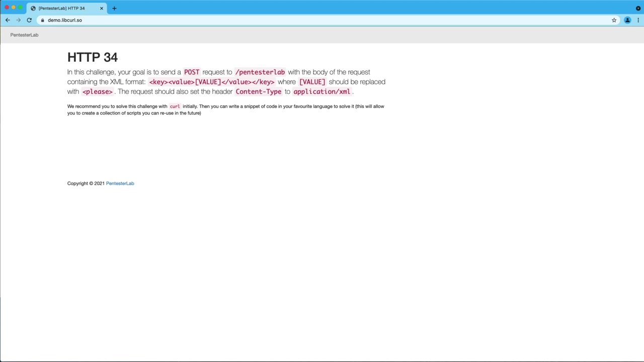Select the [PentesterLab] HTTP 34 tab
The image size is (644, 362).
(x=67, y=8)
